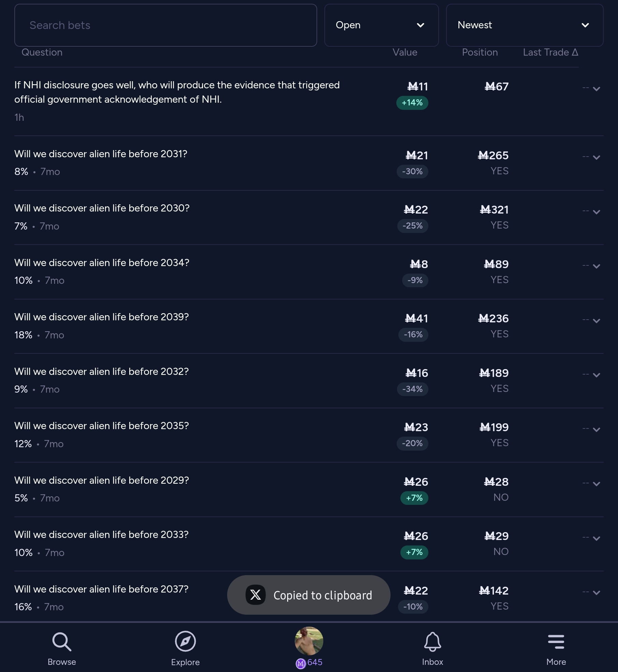Open the alien life before 2030 question
618x672 pixels.
[102, 208]
